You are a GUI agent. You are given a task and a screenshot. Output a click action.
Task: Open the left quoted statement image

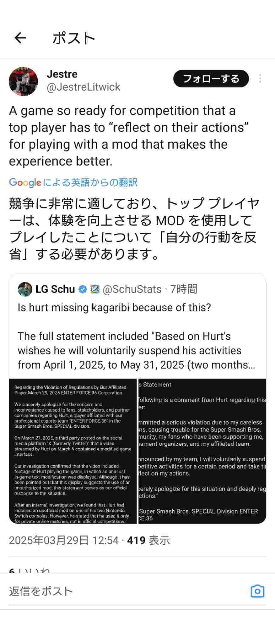[73, 451]
